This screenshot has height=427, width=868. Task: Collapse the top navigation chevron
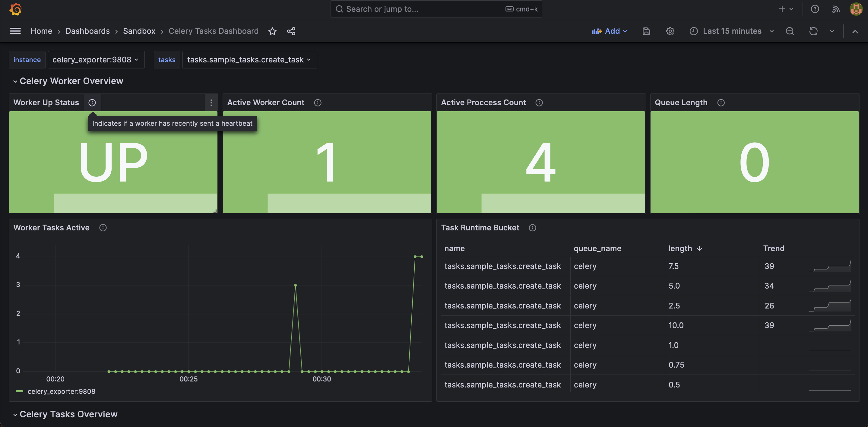click(x=855, y=31)
